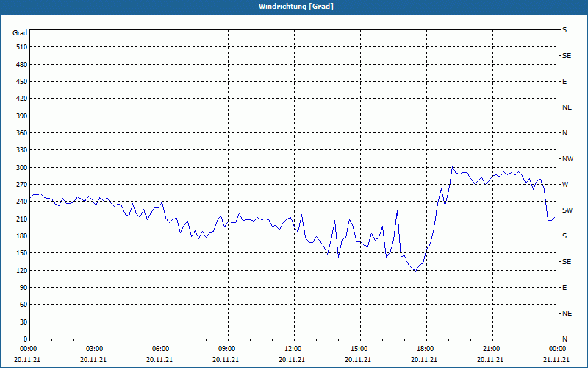
Task: Select the 360 degree axis label
Action: coord(23,133)
